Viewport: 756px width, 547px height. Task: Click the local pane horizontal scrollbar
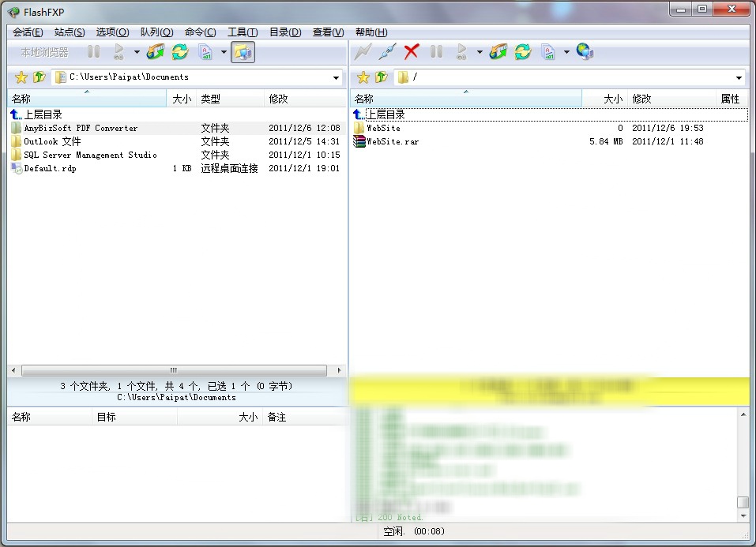(x=174, y=370)
